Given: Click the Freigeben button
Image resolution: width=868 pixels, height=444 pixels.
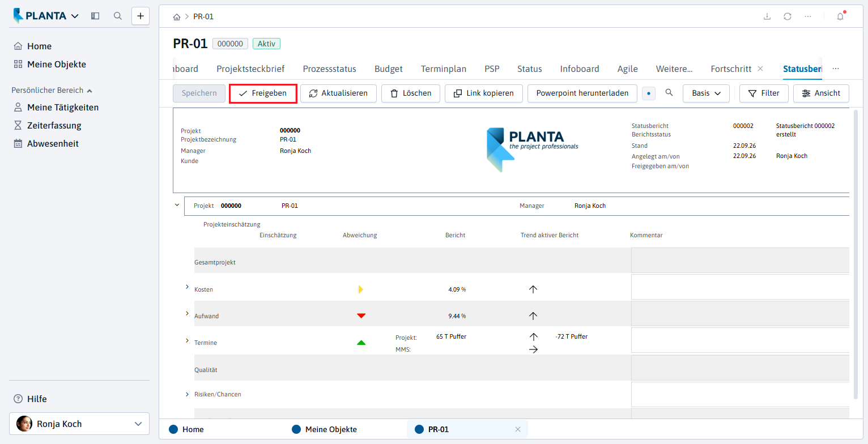Looking at the screenshot, I should [x=263, y=93].
